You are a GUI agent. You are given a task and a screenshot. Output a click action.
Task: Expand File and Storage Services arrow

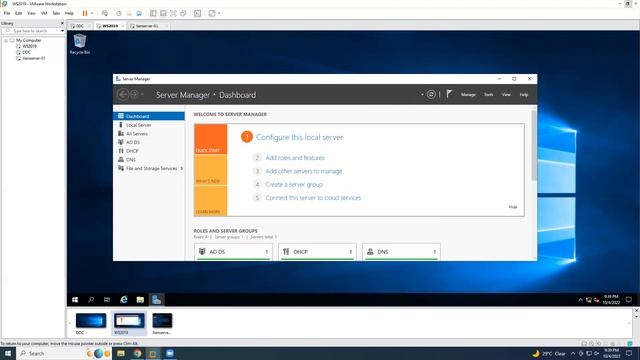[182, 168]
